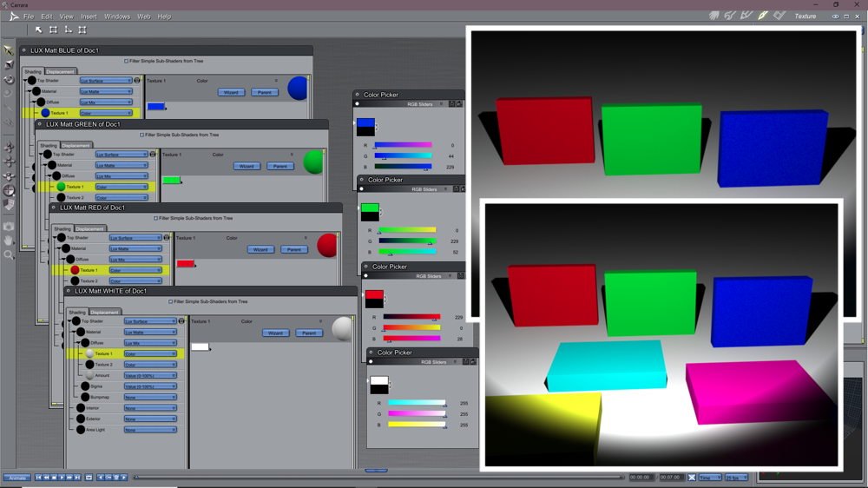Collapse the Diffuse tree node in WHITE panel

[78, 343]
